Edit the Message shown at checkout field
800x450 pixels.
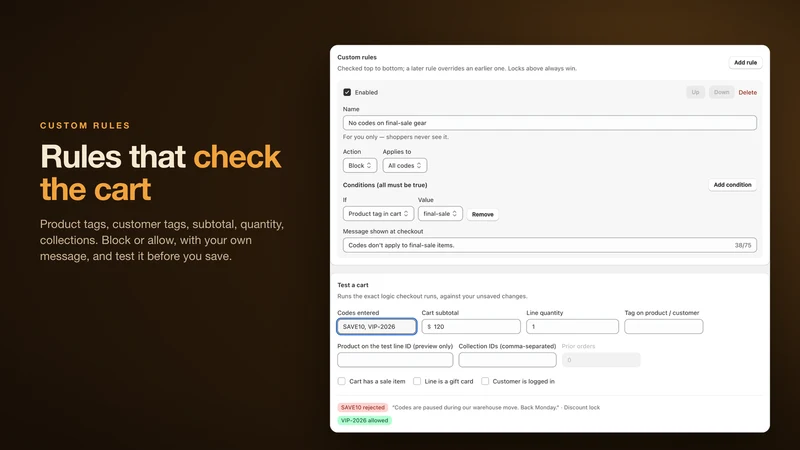coord(549,245)
